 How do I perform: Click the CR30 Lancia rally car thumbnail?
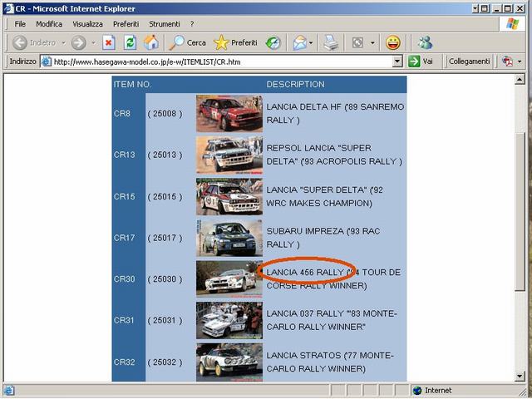229,279
